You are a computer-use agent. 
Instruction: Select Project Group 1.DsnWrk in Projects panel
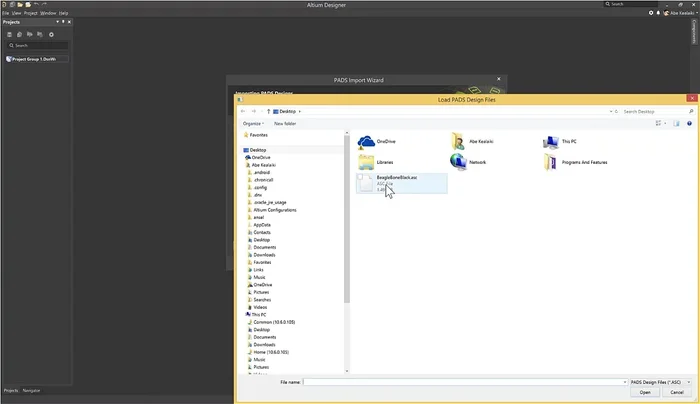(x=35, y=59)
